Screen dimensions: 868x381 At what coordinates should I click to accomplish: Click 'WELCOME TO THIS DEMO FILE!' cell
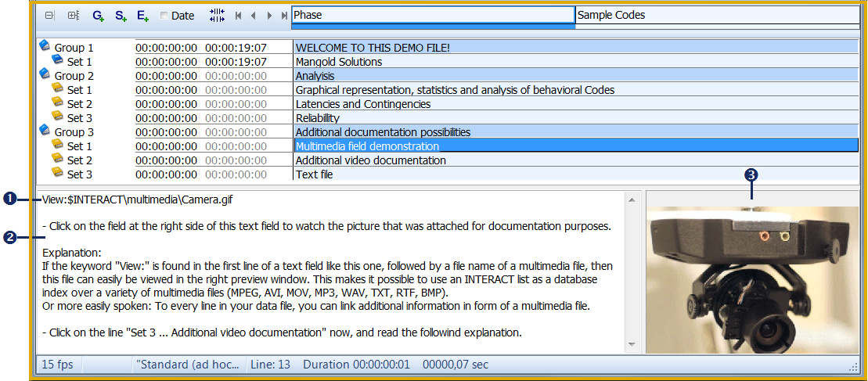click(x=576, y=48)
